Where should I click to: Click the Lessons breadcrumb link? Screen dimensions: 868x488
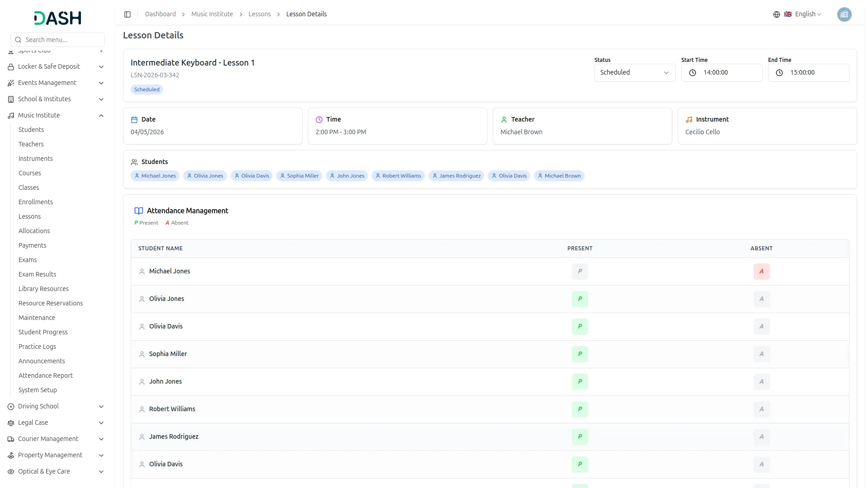pyautogui.click(x=259, y=14)
